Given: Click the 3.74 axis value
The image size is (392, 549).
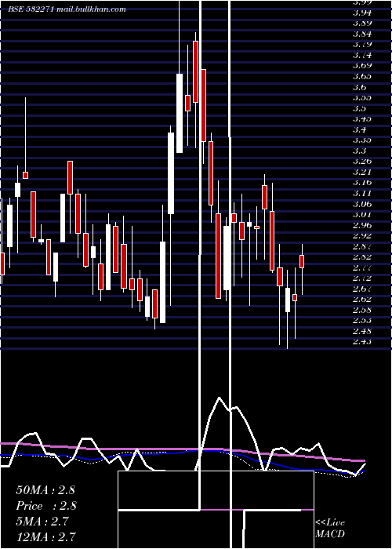Looking at the screenshot, I should 362,56.
